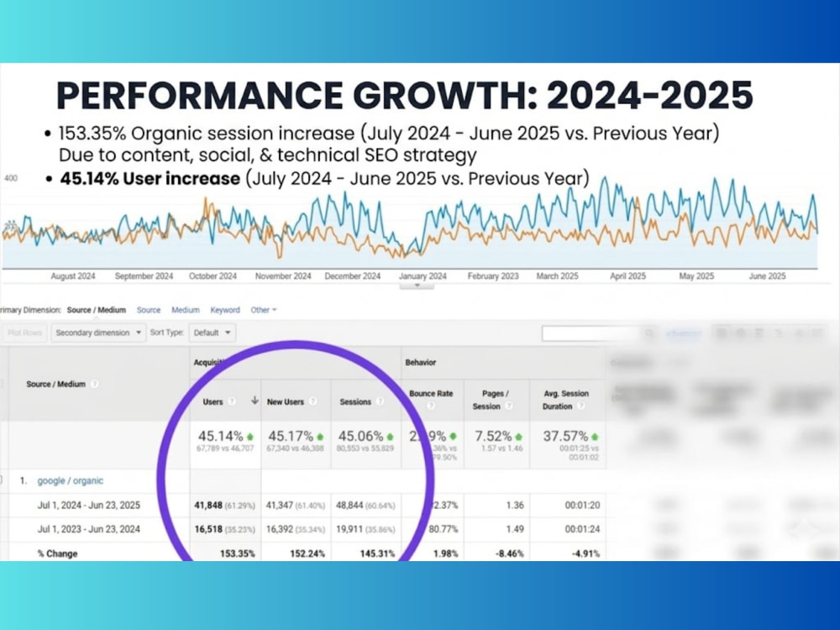Click green up indicator beside 45.17% new users
The width and height of the screenshot is (840, 630).
(x=320, y=437)
